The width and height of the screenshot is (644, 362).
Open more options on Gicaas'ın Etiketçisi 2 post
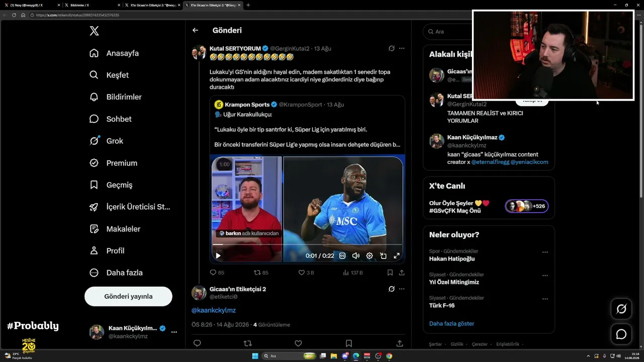pos(401,289)
